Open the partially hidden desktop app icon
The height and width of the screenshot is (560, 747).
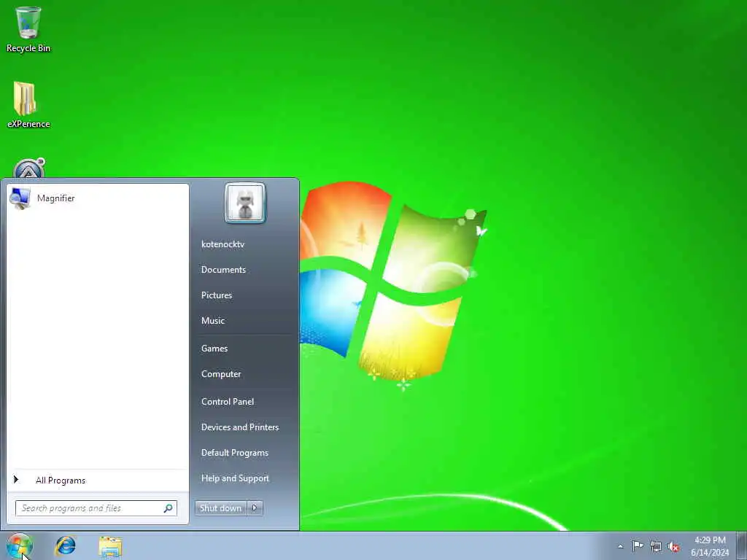tap(28, 168)
